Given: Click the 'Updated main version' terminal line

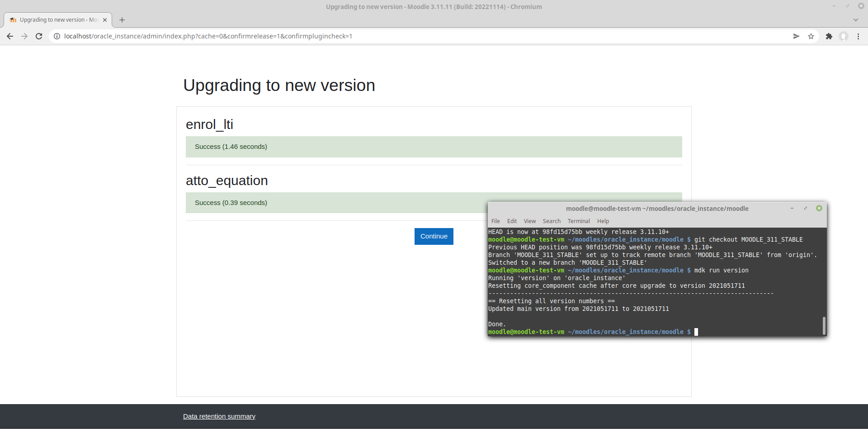Looking at the screenshot, I should tap(578, 309).
